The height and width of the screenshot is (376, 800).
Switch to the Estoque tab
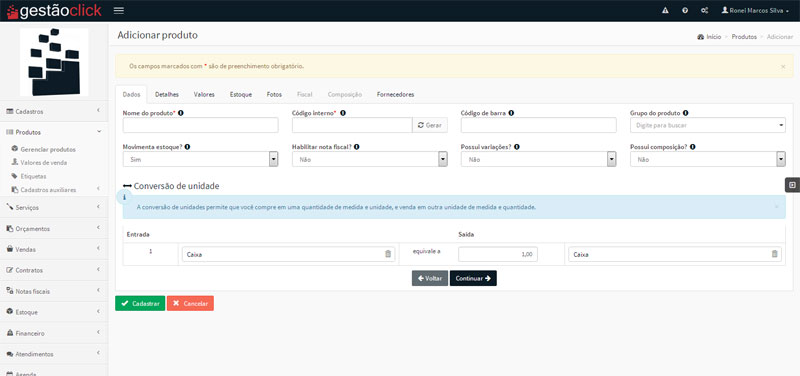point(240,94)
